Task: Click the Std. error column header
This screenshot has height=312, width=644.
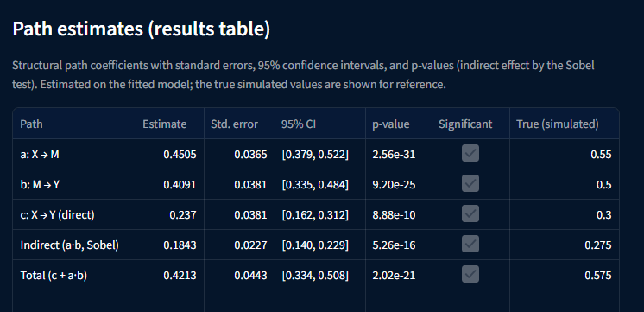Action: pyautogui.click(x=239, y=124)
